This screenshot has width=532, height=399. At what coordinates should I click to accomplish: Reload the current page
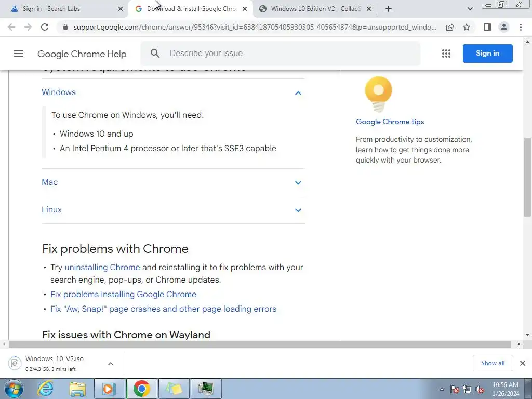click(x=45, y=27)
